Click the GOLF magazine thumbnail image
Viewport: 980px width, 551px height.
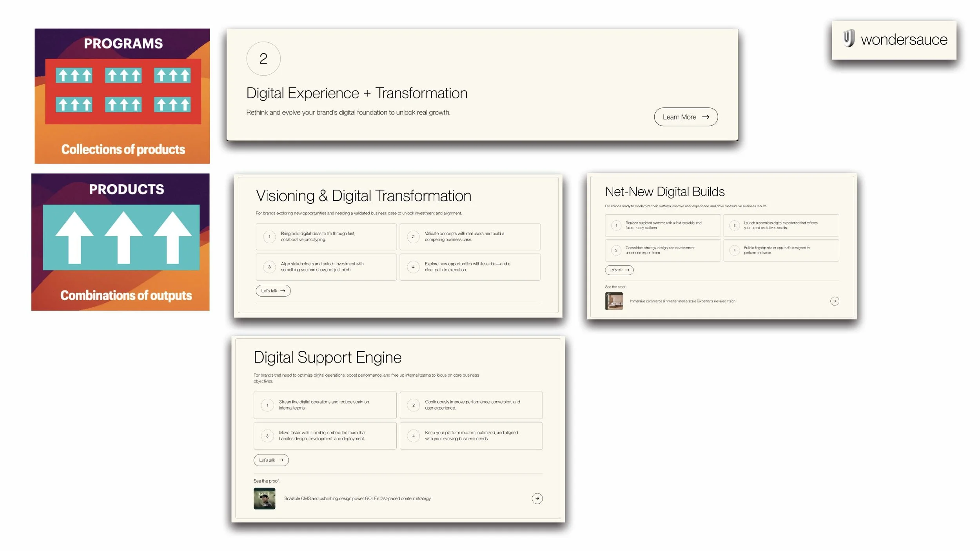265,498
